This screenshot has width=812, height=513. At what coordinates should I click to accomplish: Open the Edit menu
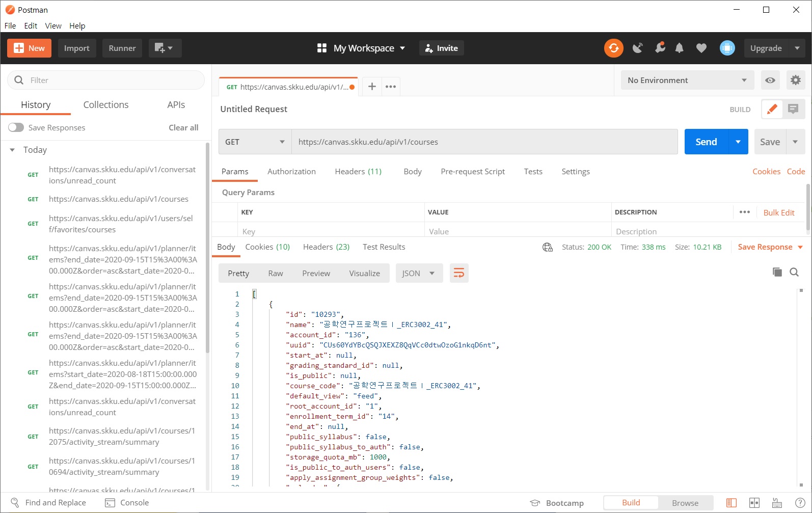pos(31,25)
